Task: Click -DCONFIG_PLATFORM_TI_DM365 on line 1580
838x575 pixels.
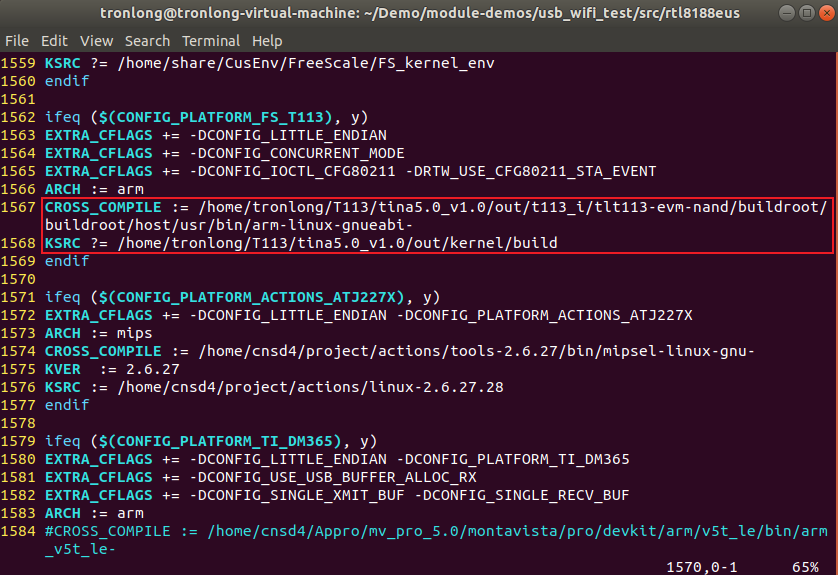Action: coord(513,460)
